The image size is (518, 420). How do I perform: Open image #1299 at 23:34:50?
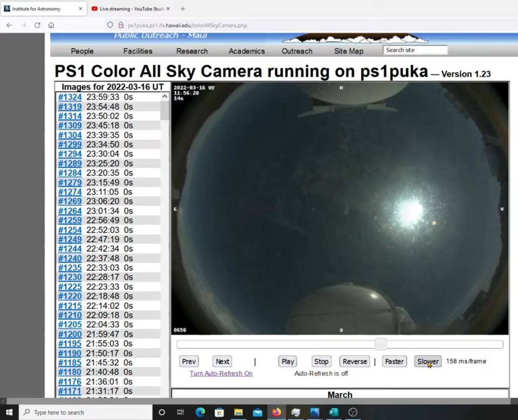[x=70, y=145]
